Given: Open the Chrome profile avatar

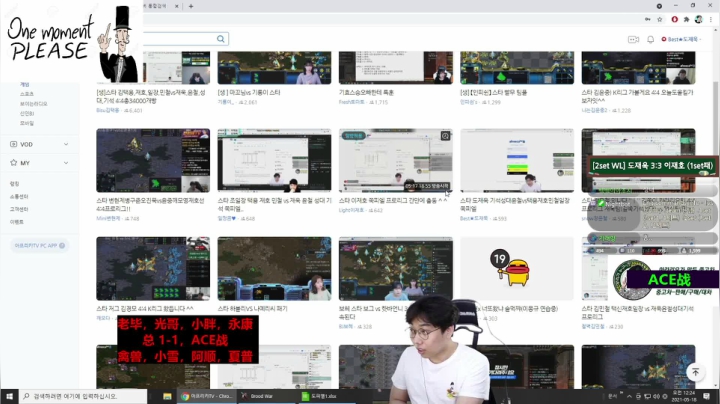Looking at the screenshot, I should (x=698, y=19).
